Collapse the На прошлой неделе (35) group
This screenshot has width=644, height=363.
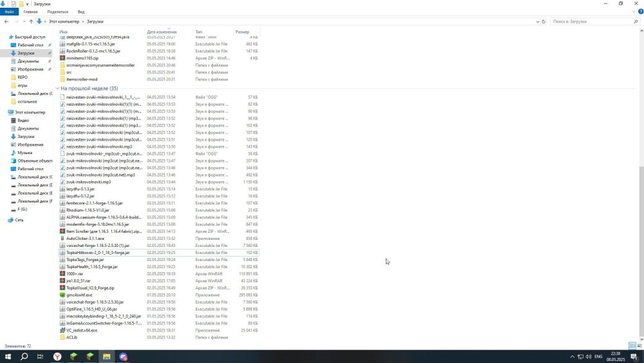[57, 88]
